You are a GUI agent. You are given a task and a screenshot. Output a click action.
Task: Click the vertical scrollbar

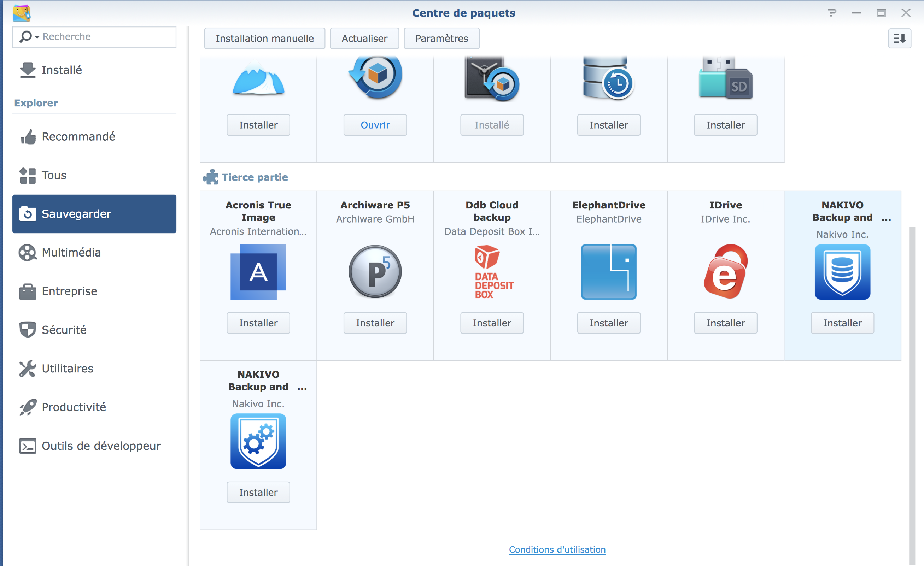pyautogui.click(x=912, y=396)
